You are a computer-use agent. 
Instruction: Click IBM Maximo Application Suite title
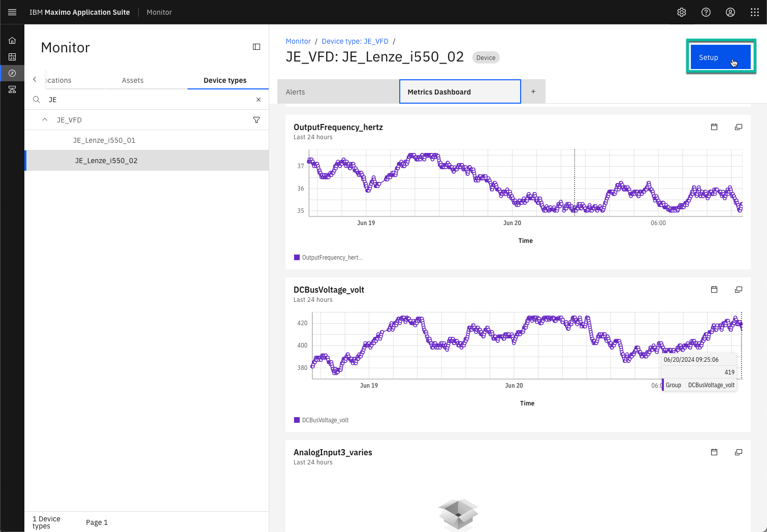[x=80, y=12]
